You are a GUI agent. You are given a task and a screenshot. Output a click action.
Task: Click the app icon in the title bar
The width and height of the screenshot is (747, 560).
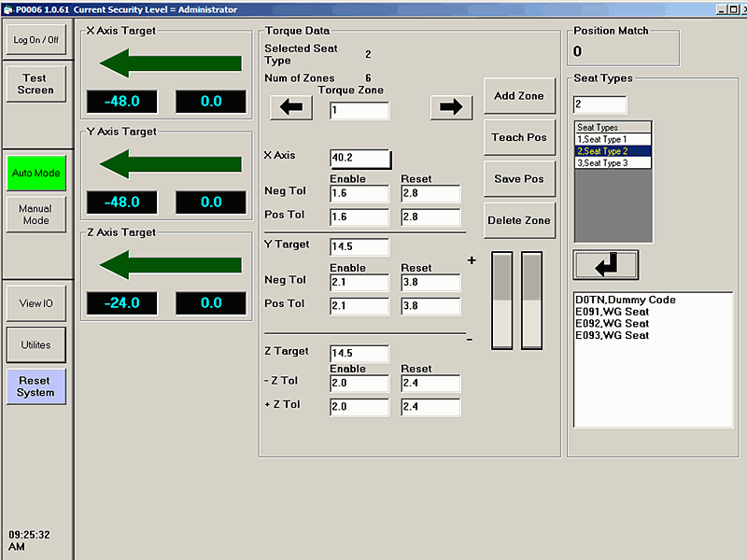8,9
